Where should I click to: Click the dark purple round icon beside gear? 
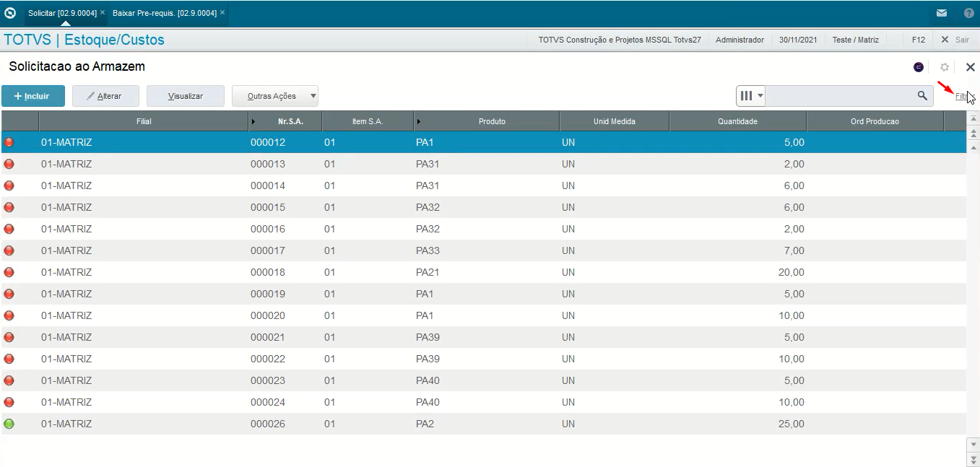click(919, 67)
